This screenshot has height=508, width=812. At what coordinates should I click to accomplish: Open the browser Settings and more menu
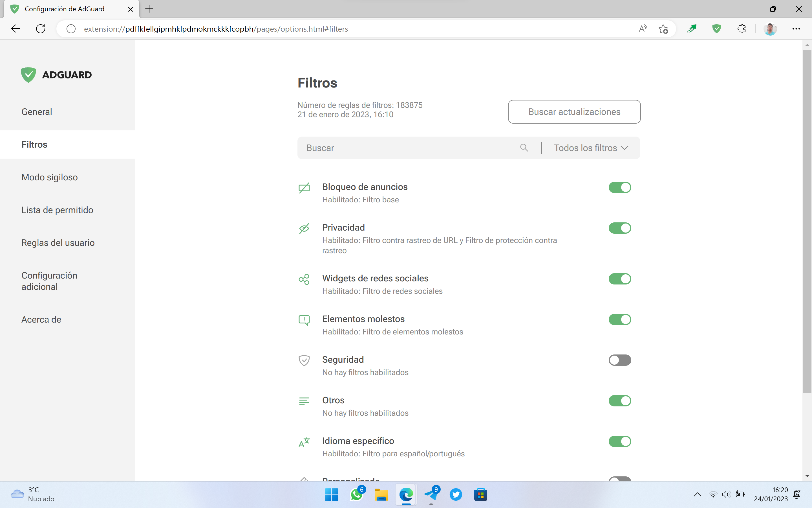796,29
